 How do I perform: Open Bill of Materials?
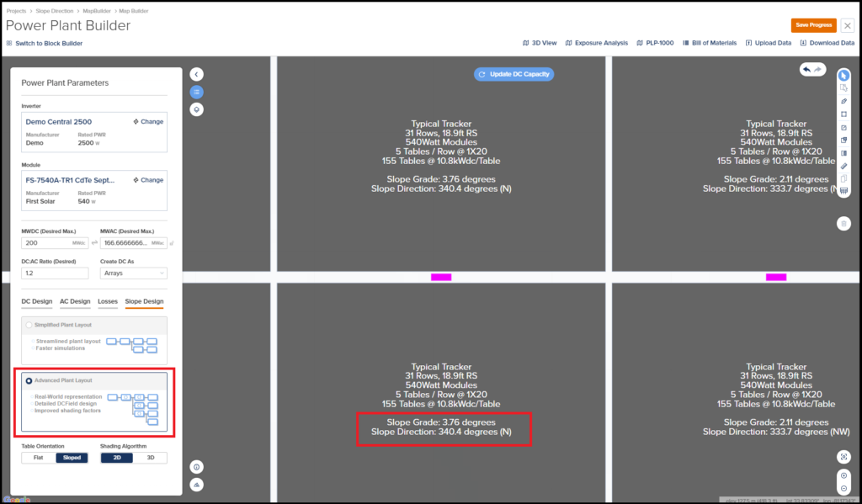709,43
